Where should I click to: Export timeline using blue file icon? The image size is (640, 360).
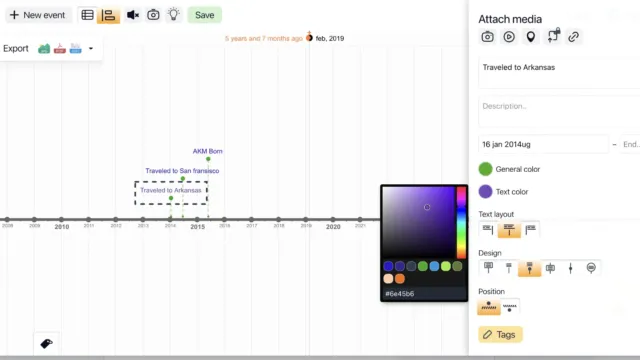tap(76, 49)
